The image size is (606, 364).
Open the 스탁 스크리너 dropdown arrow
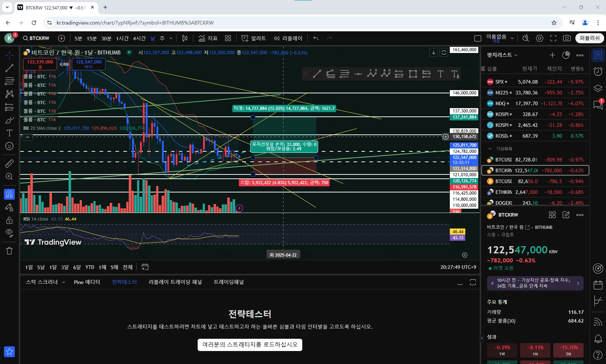tap(63, 282)
